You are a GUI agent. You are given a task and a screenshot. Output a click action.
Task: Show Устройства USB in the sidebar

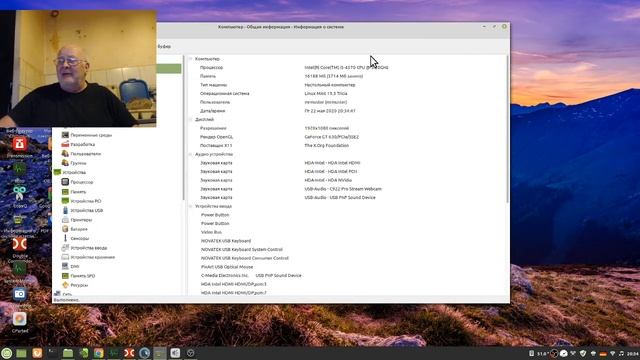[x=87, y=210]
